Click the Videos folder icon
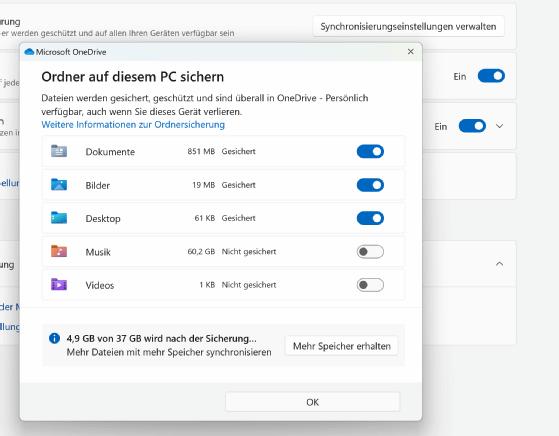559x436 pixels. point(59,284)
